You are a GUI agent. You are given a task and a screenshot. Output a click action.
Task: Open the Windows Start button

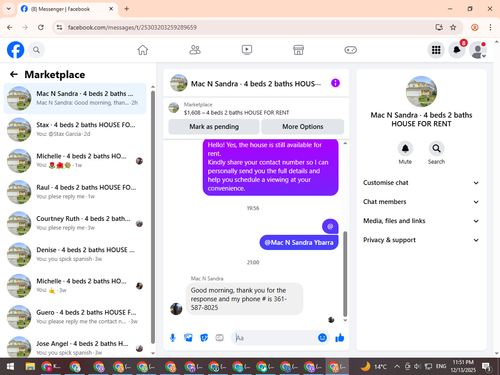[x=10, y=367]
